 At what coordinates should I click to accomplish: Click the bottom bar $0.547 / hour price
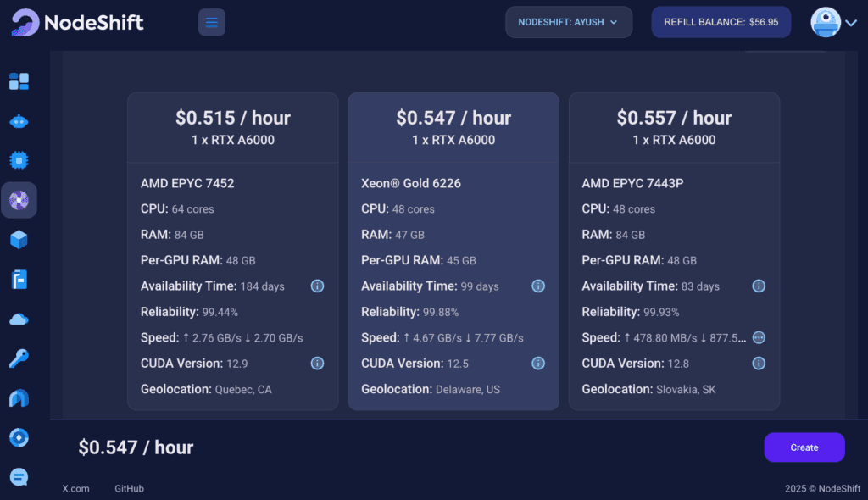[x=136, y=447]
